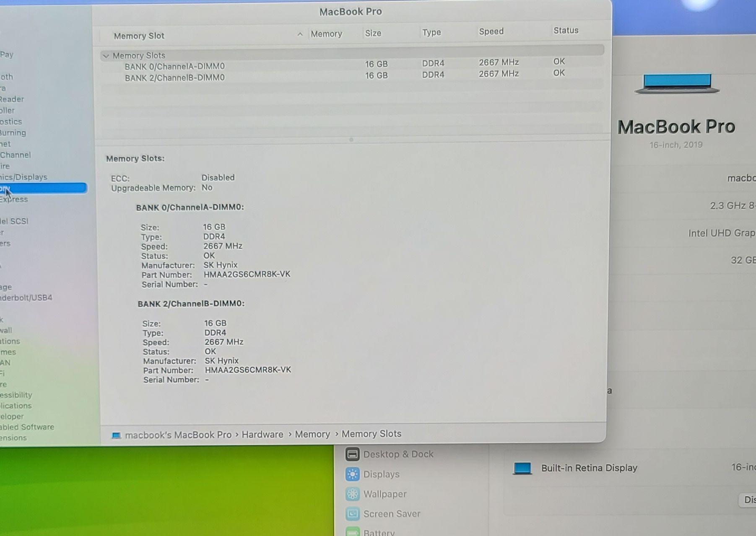
Task: Select Parallel SCSI in the sidebar
Action: pyautogui.click(x=14, y=221)
